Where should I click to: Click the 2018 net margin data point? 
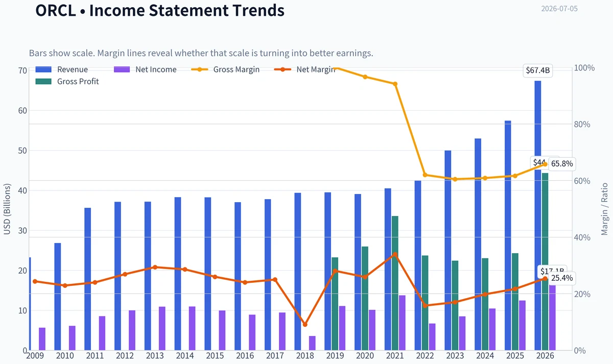305,324
